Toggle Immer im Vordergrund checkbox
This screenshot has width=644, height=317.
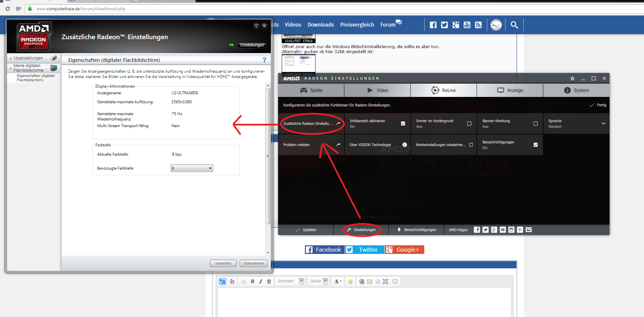pos(469,123)
